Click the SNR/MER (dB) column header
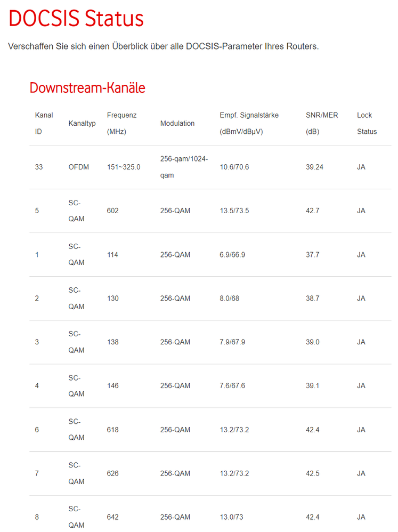Screen dimensions: 398x532 click(322, 123)
